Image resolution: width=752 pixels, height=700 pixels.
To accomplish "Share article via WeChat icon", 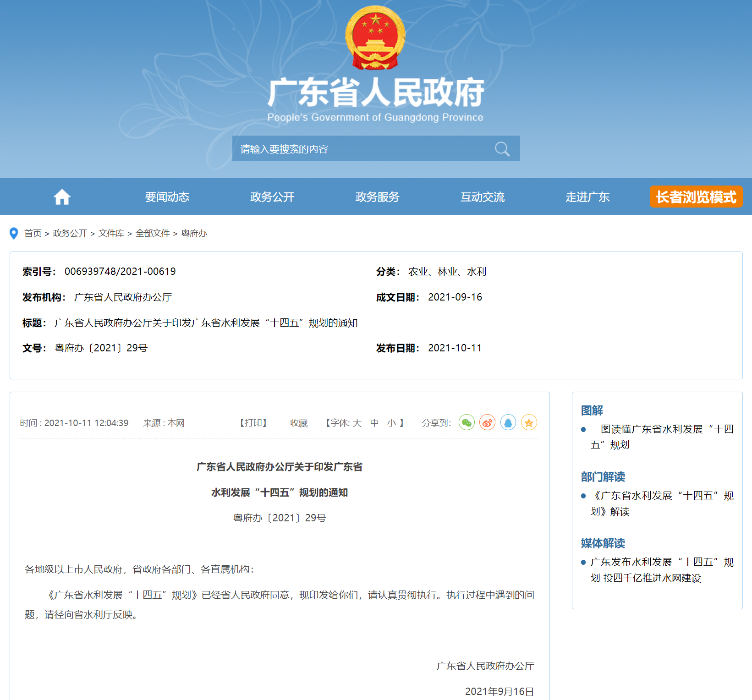I will pos(467,422).
